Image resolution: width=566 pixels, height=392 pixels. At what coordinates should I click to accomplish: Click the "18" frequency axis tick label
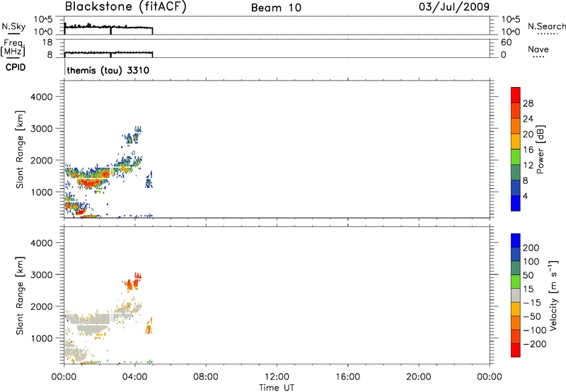click(47, 42)
